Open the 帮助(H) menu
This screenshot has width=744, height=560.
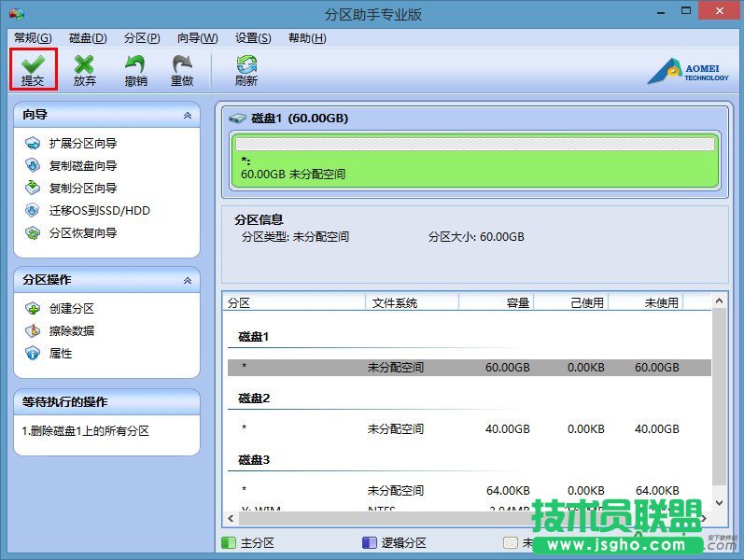pyautogui.click(x=307, y=38)
